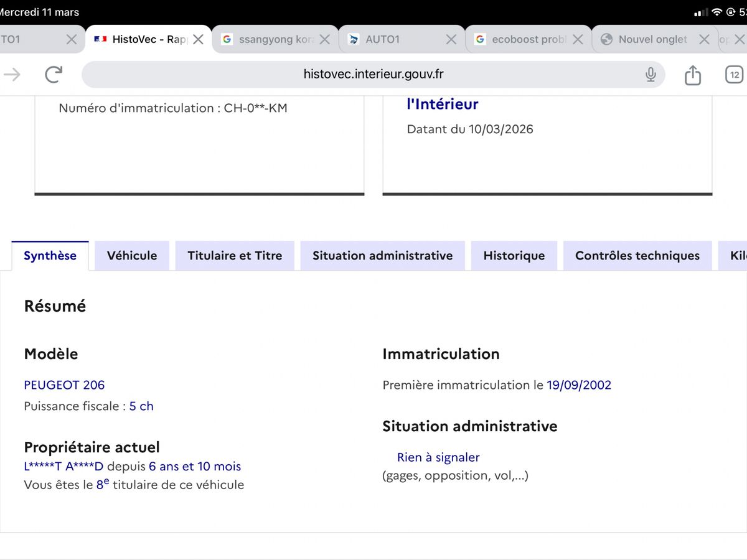Click the Datant du 10/03/2026 text
Screen dimensions: 747x560
tap(470, 129)
